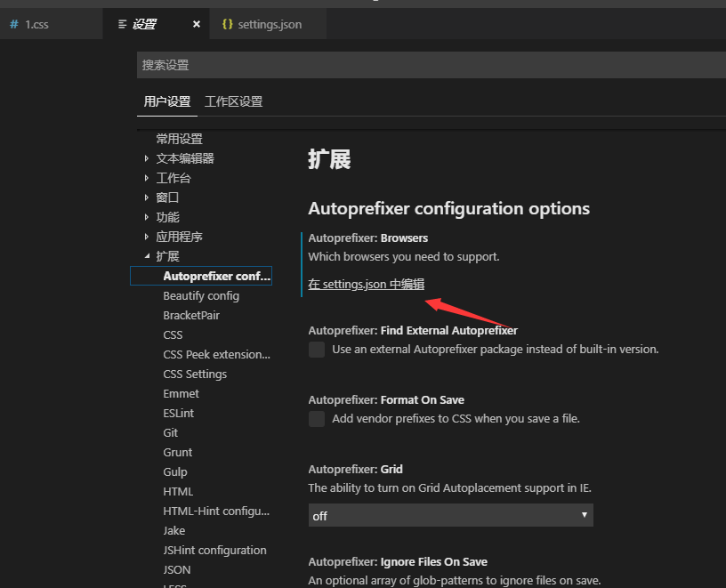726x588 pixels.
Task: Select Jake in settings tree
Action: pos(174,530)
